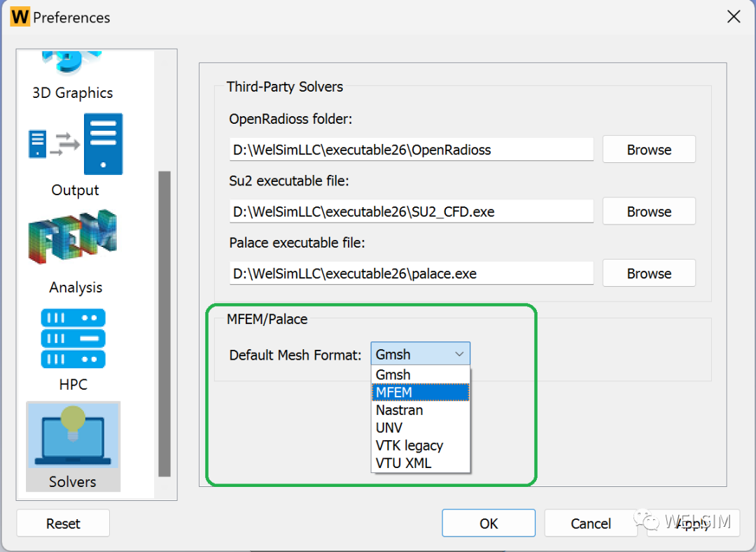This screenshot has height=552, width=756.
Task: Edit the SU2_CFD.exe path field
Action: (412, 211)
